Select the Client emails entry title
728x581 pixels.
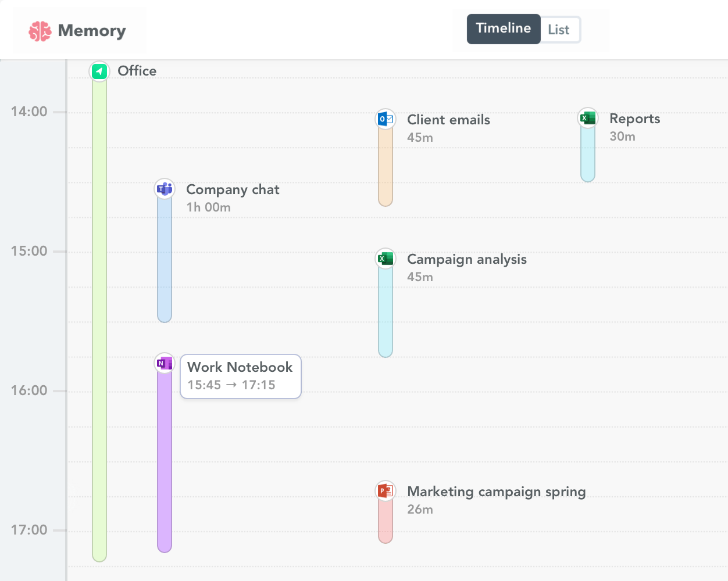point(448,120)
